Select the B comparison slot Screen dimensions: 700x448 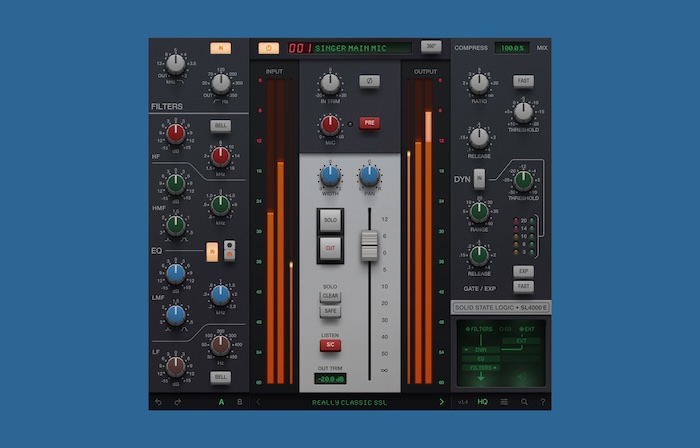240,402
